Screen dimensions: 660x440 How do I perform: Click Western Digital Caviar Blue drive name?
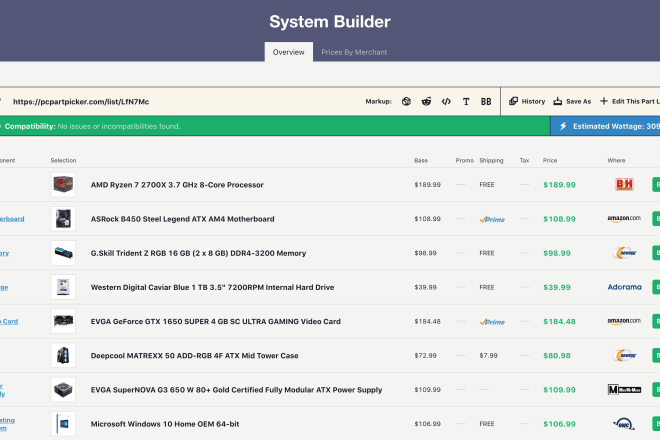213,287
